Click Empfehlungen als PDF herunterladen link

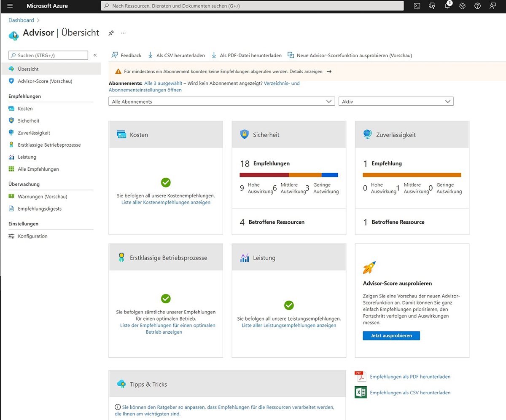pyautogui.click(x=410, y=377)
